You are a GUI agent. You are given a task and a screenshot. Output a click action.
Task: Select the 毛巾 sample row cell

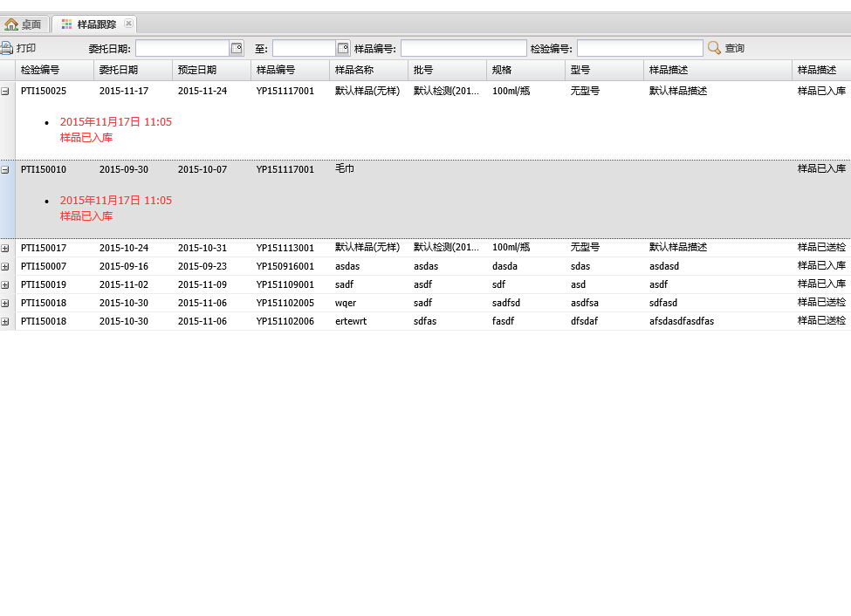[345, 169]
